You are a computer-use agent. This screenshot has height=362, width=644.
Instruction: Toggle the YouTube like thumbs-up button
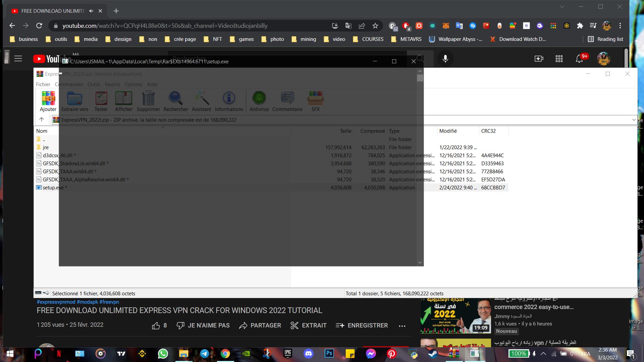pyautogui.click(x=156, y=325)
